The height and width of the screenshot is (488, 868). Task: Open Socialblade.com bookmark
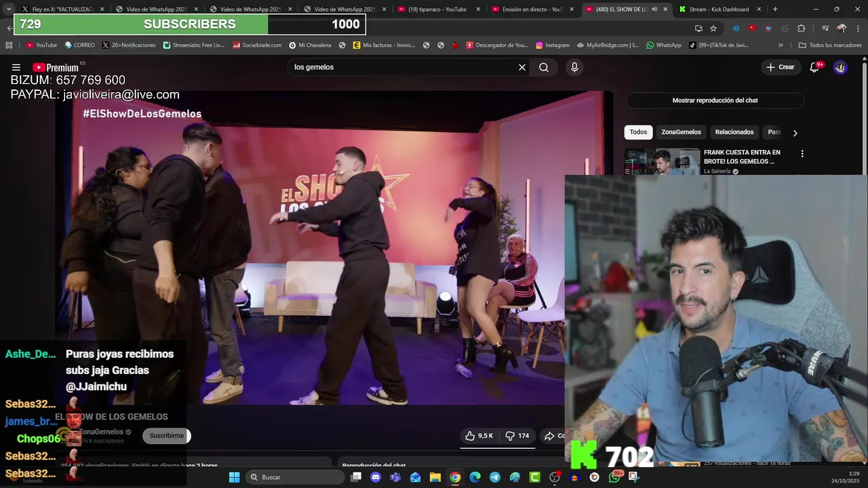pos(257,45)
